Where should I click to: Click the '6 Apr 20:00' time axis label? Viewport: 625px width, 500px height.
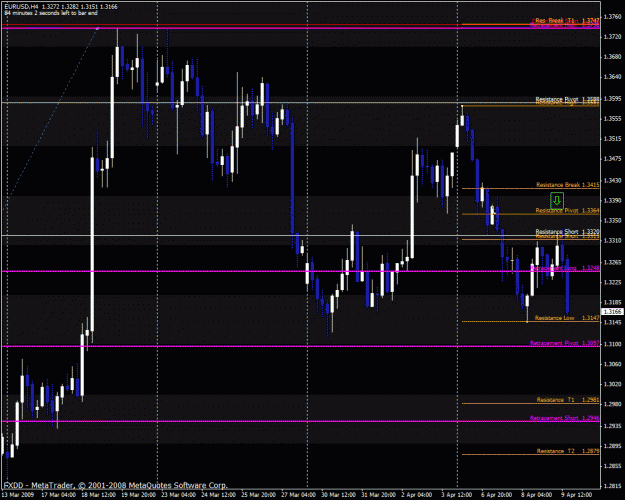[497, 495]
